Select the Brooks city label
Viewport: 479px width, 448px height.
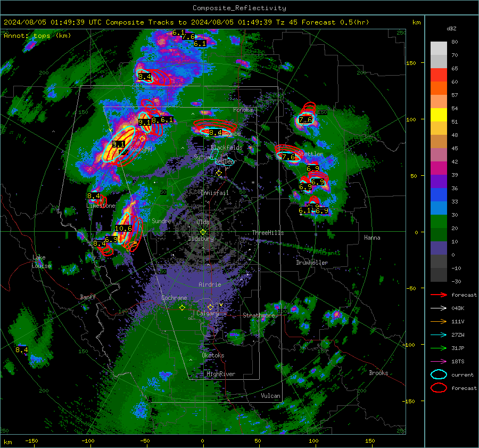[x=378, y=373]
